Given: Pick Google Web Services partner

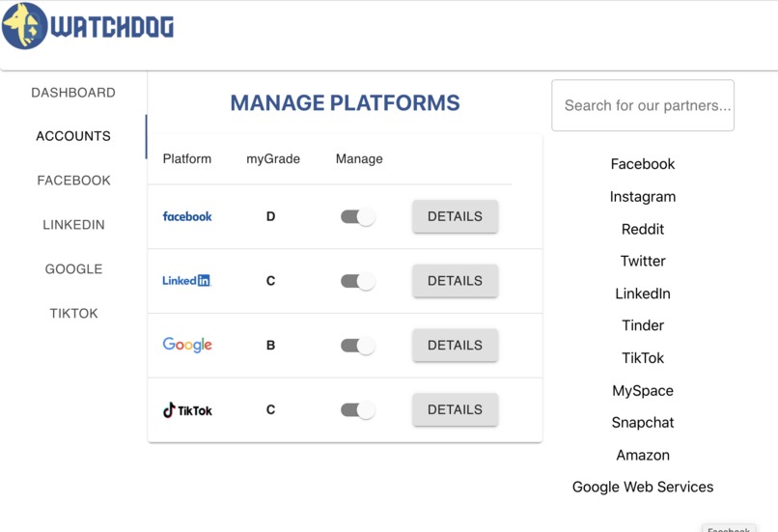Looking at the screenshot, I should [x=643, y=487].
